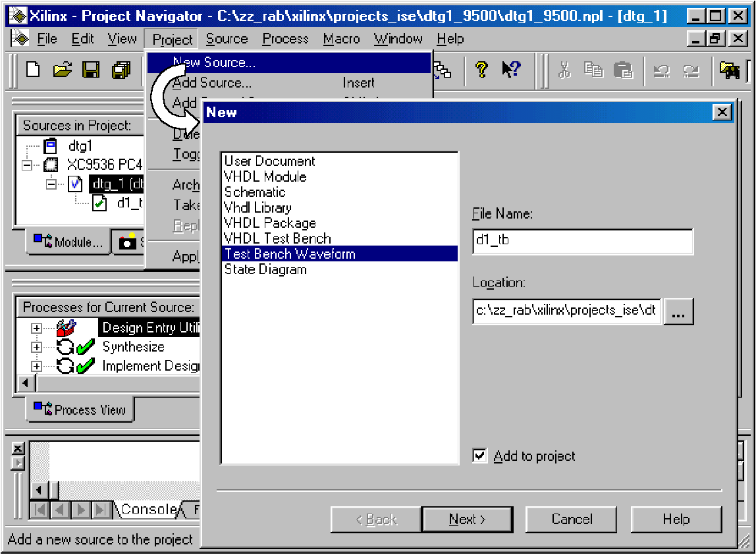Select VHDL Test Bench source type
The height and width of the screenshot is (555, 756).
[340, 238]
